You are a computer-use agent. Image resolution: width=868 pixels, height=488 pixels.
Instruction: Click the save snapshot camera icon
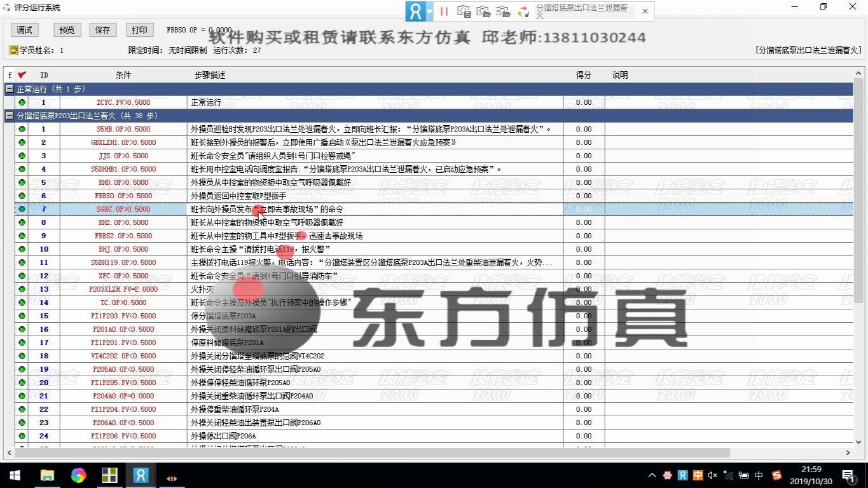click(464, 11)
